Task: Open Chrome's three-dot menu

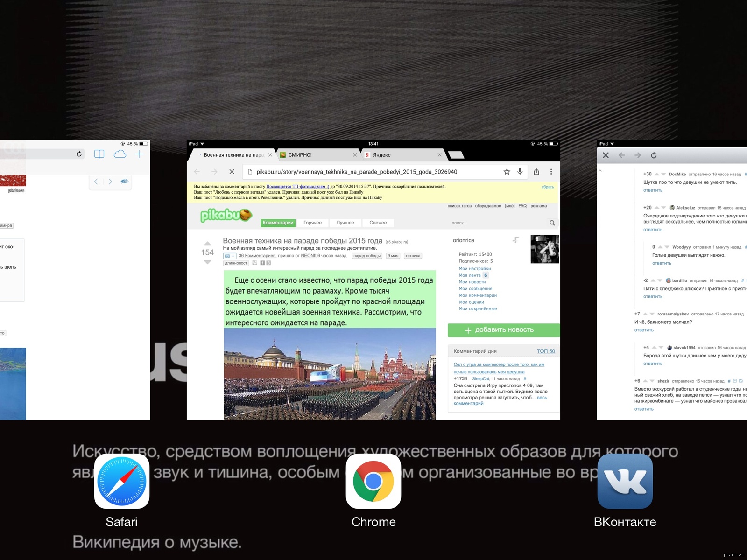Action: click(551, 172)
